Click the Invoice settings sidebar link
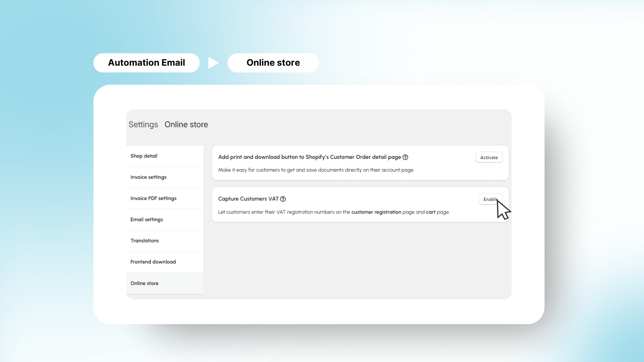Image resolution: width=644 pixels, height=362 pixels. tap(148, 177)
